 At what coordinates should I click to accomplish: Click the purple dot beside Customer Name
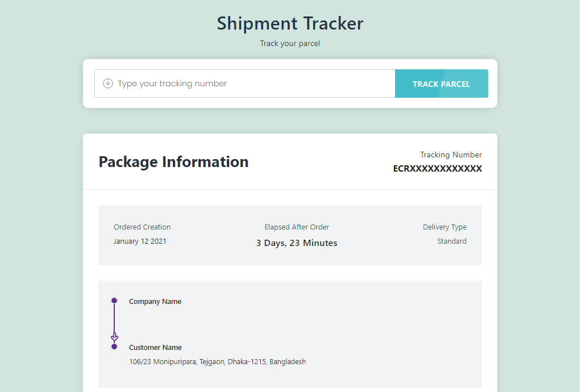tap(114, 347)
